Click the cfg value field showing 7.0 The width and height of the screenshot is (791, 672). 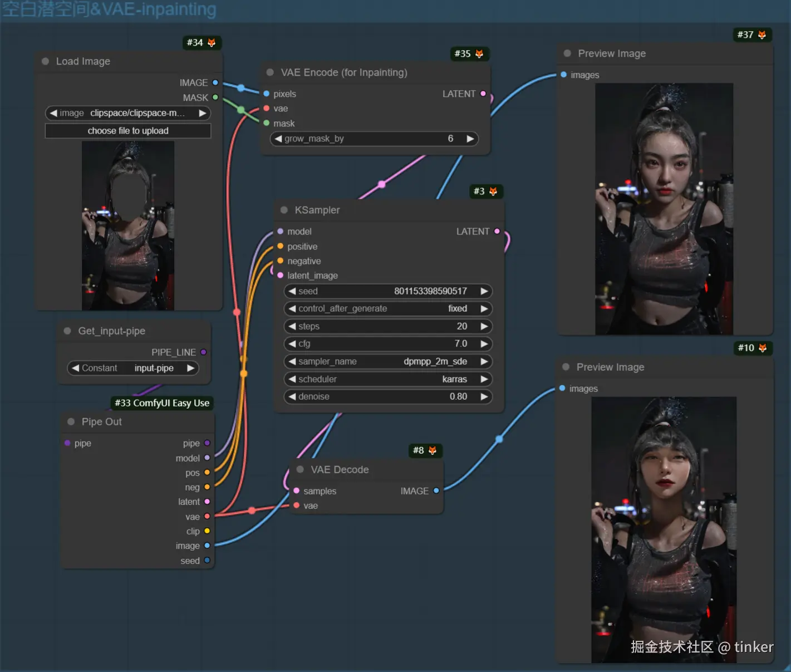point(388,344)
